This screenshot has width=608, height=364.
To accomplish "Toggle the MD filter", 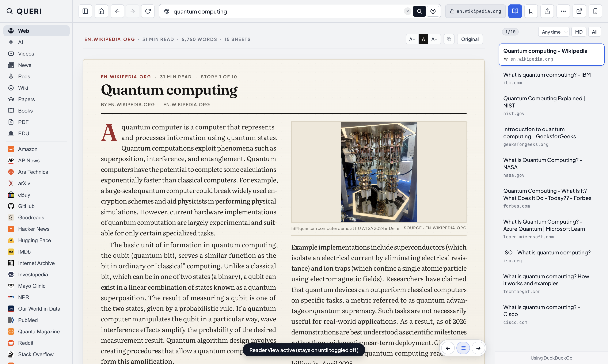I will [x=579, y=32].
